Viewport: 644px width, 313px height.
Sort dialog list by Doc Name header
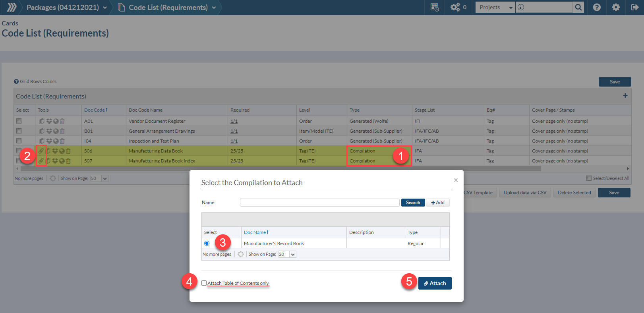256,232
